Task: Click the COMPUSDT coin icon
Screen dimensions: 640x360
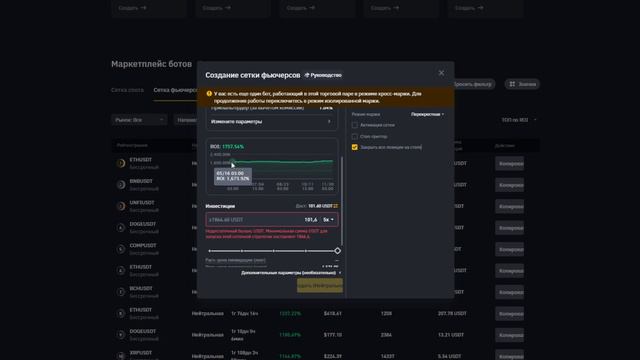Action: tap(121, 249)
